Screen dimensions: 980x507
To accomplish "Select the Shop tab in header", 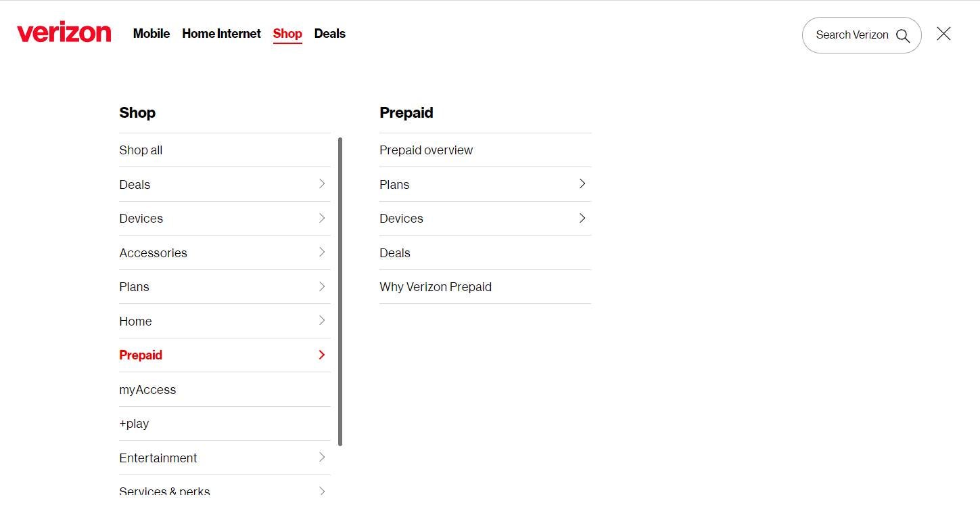I will 287,34.
